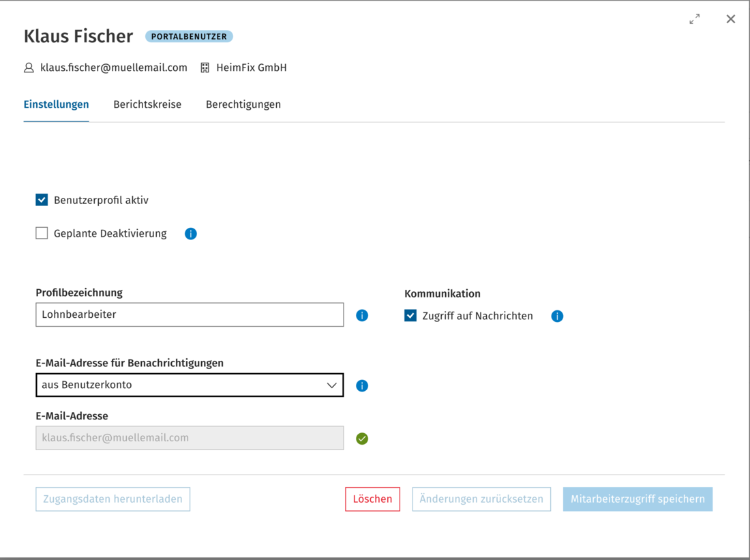Click Zugangsdaten herunterladen button

(113, 499)
